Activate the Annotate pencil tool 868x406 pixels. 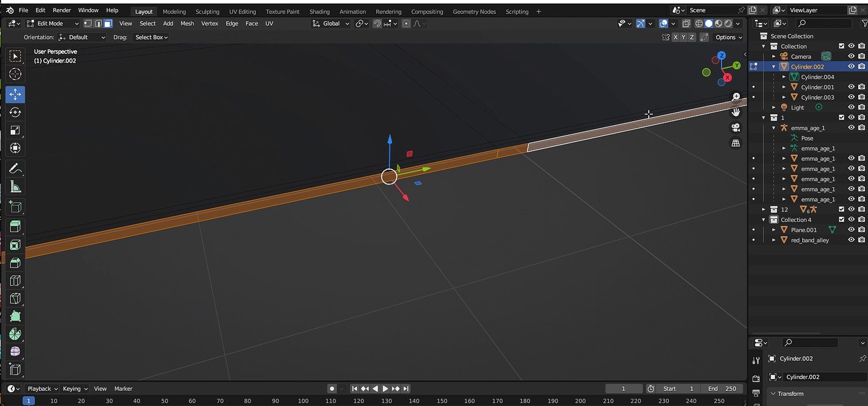tap(15, 169)
